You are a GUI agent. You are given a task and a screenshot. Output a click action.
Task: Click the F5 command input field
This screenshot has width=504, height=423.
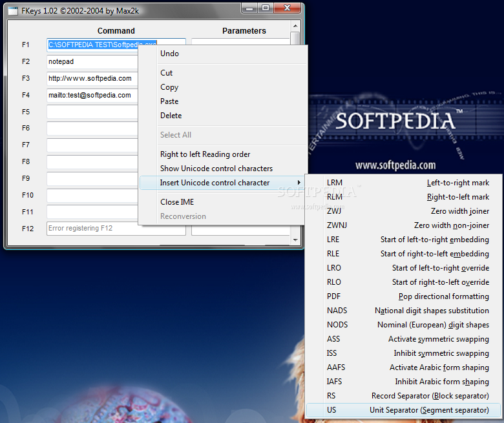click(92, 112)
